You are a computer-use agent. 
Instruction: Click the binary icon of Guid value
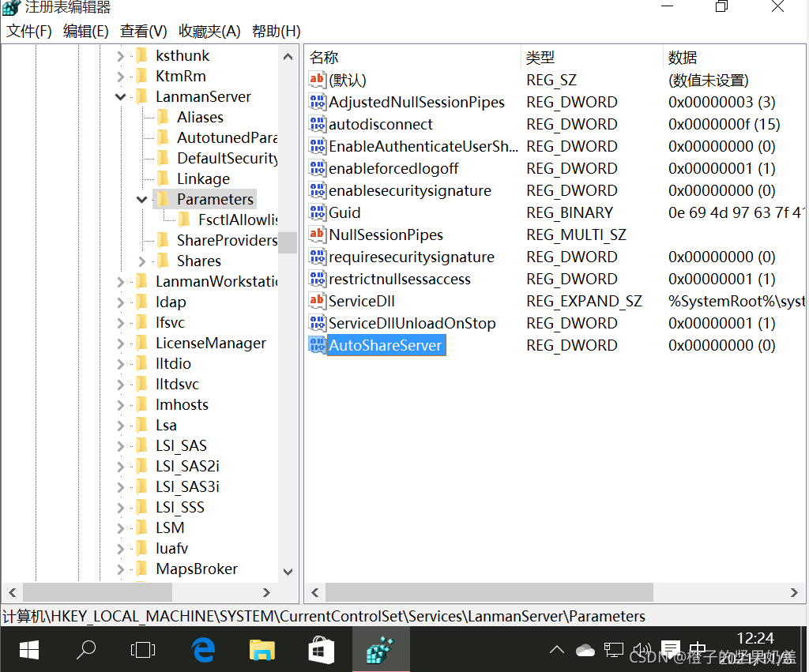[x=318, y=212]
